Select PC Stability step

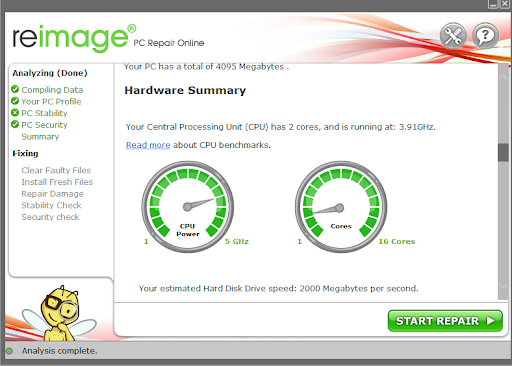(x=44, y=113)
